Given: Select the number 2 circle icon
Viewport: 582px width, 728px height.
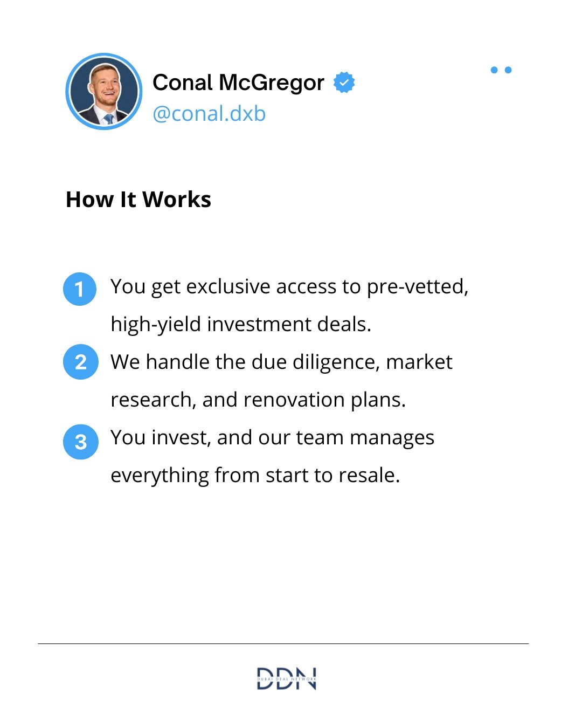Looking at the screenshot, I should pyautogui.click(x=81, y=362).
